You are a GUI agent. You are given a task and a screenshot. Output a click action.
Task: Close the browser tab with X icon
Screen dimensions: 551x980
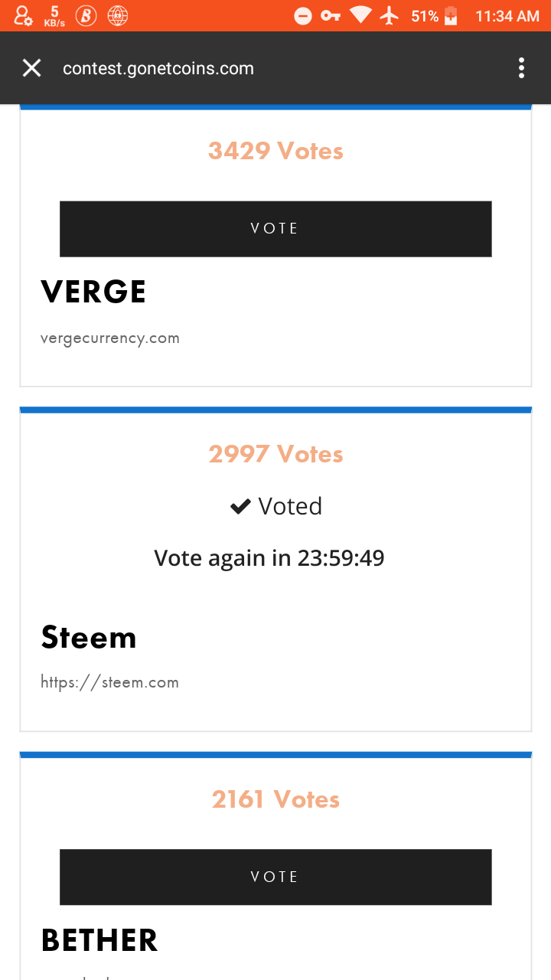pyautogui.click(x=31, y=68)
